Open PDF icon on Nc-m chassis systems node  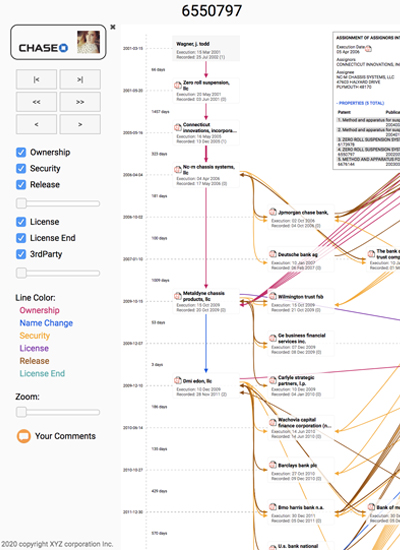click(178, 169)
